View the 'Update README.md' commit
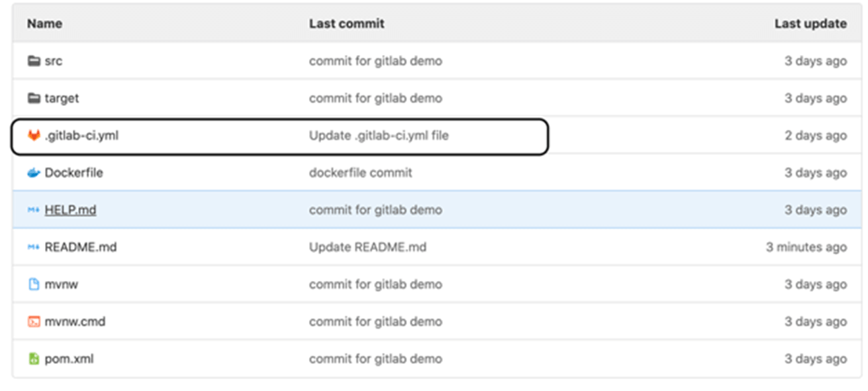The width and height of the screenshot is (868, 391). (367, 247)
